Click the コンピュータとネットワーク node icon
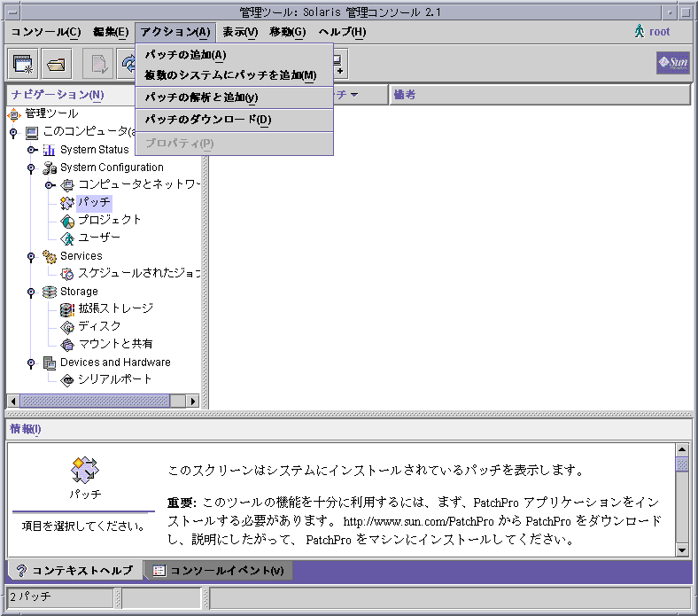 (x=67, y=185)
